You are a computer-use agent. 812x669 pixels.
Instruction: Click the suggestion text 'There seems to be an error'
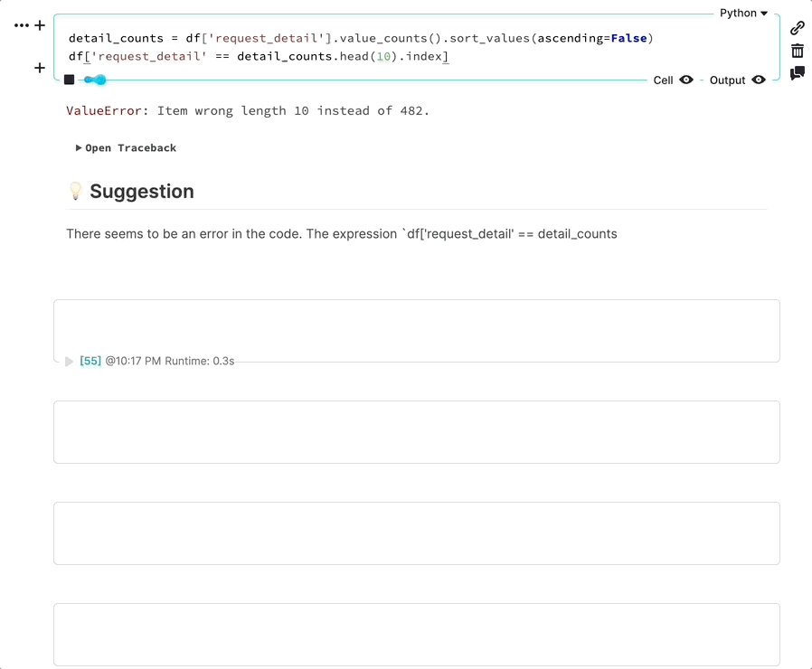(x=342, y=234)
